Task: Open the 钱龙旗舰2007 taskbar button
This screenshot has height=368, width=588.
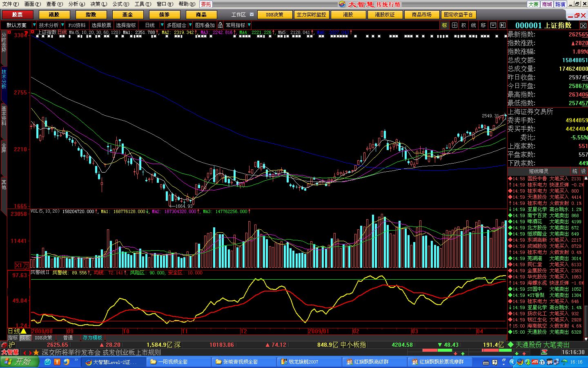Action: (x=309, y=362)
